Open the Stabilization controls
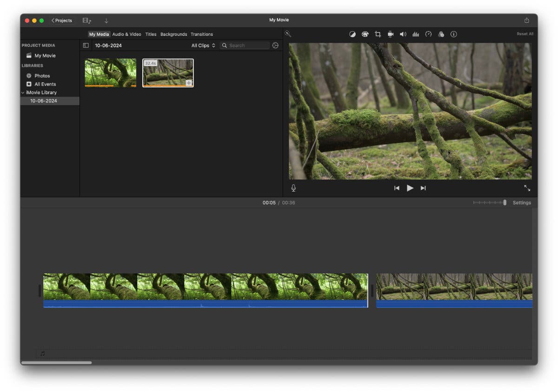The width and height of the screenshot is (558, 392). 391,34
